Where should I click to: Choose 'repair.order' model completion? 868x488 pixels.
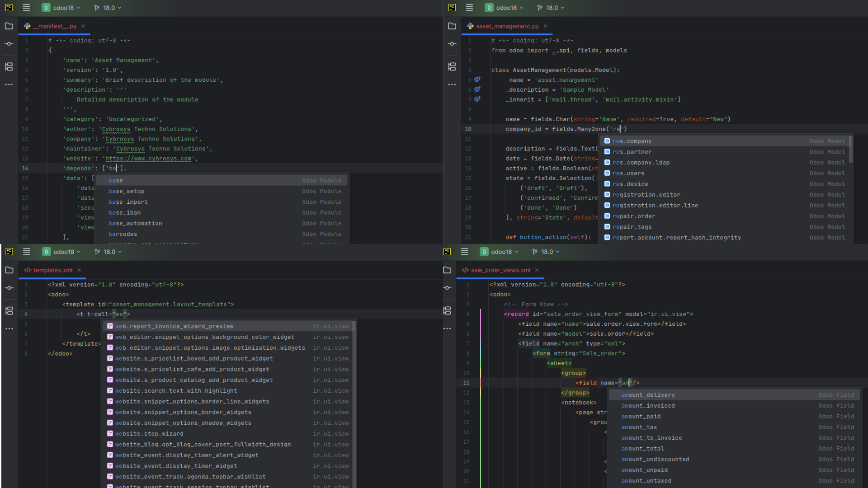click(x=725, y=216)
